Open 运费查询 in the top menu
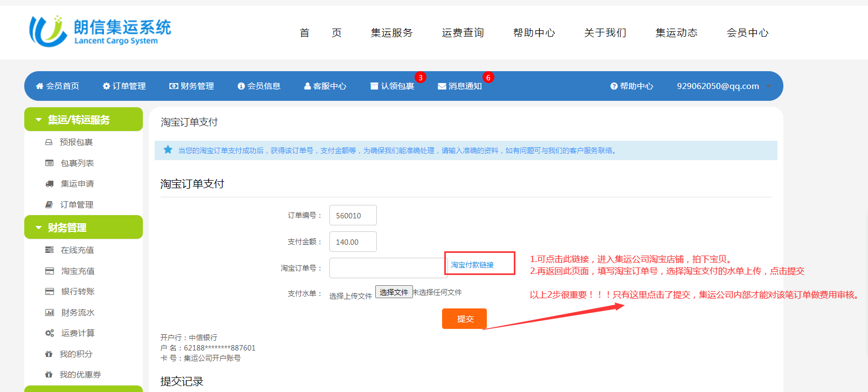This screenshot has width=868, height=392. point(463,33)
